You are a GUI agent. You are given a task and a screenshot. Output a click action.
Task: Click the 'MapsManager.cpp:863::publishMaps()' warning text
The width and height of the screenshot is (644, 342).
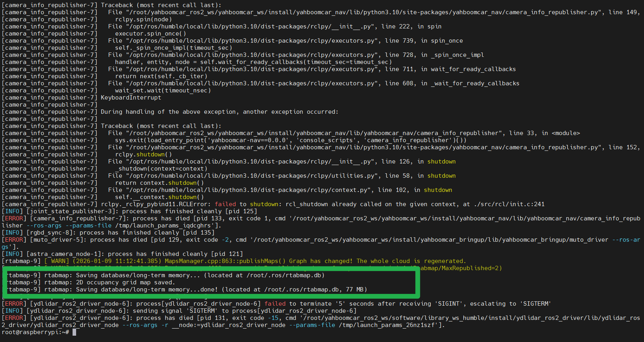[x=225, y=261]
